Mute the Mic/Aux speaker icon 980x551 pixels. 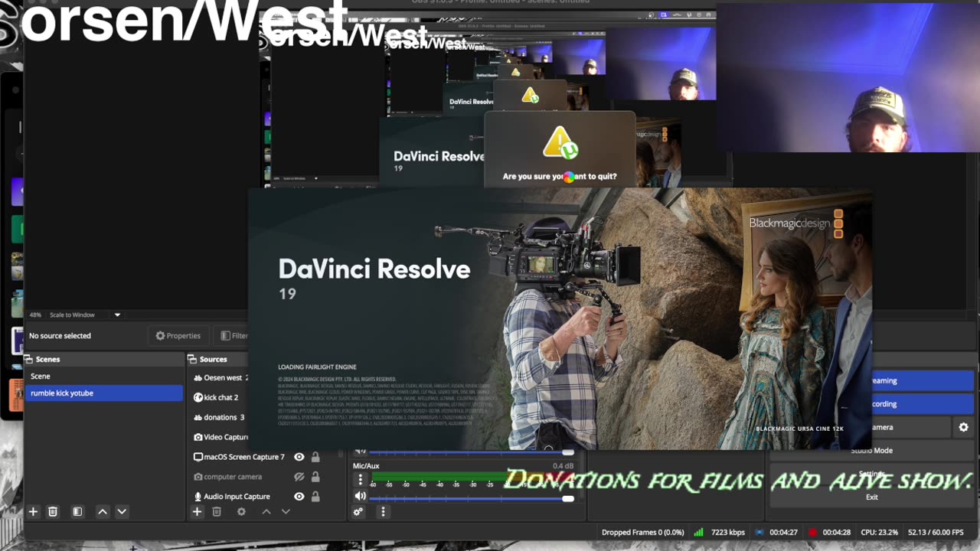(x=361, y=496)
